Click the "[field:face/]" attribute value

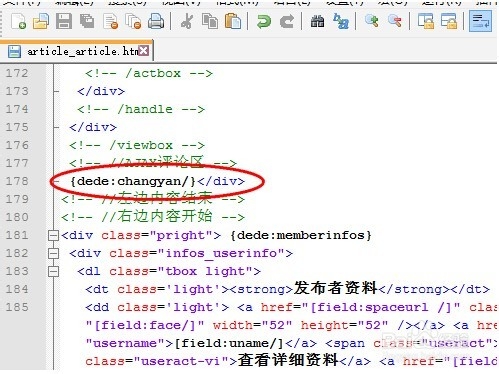(x=145, y=325)
